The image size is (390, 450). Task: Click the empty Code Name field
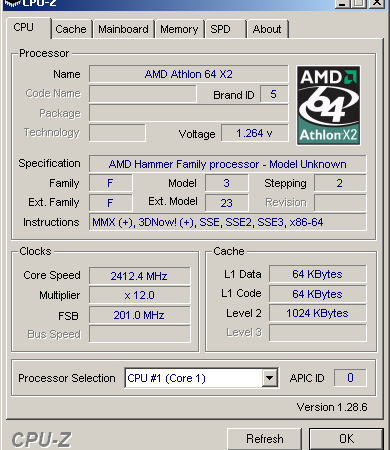tap(143, 94)
